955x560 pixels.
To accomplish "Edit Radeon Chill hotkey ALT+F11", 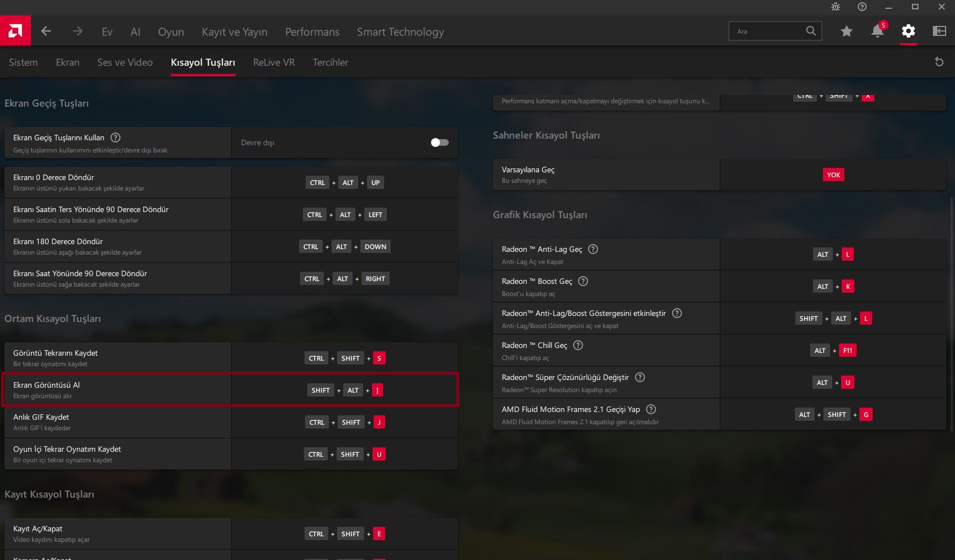I will click(x=833, y=350).
